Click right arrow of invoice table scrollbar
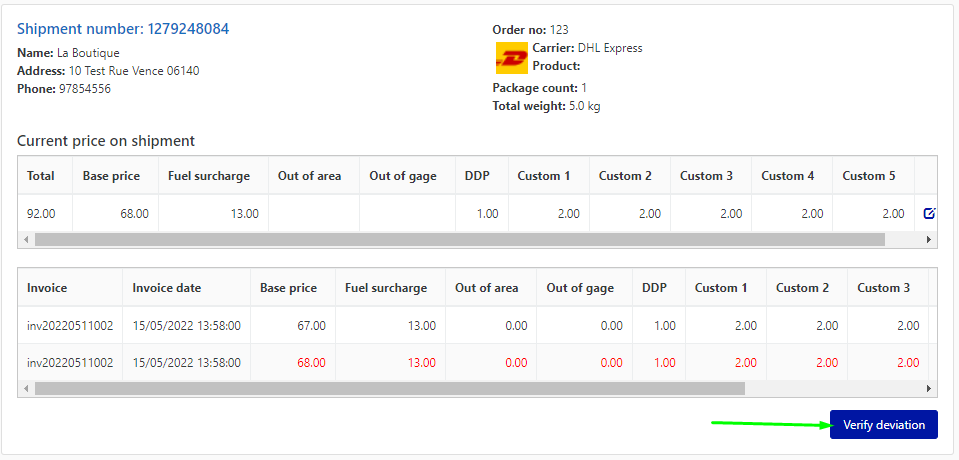 (x=928, y=389)
